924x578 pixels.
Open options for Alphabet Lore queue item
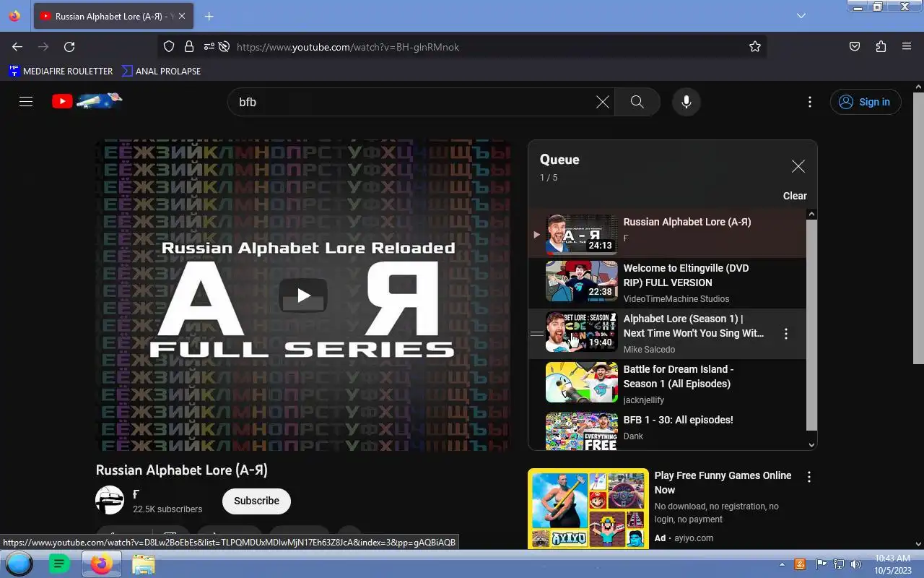point(786,334)
